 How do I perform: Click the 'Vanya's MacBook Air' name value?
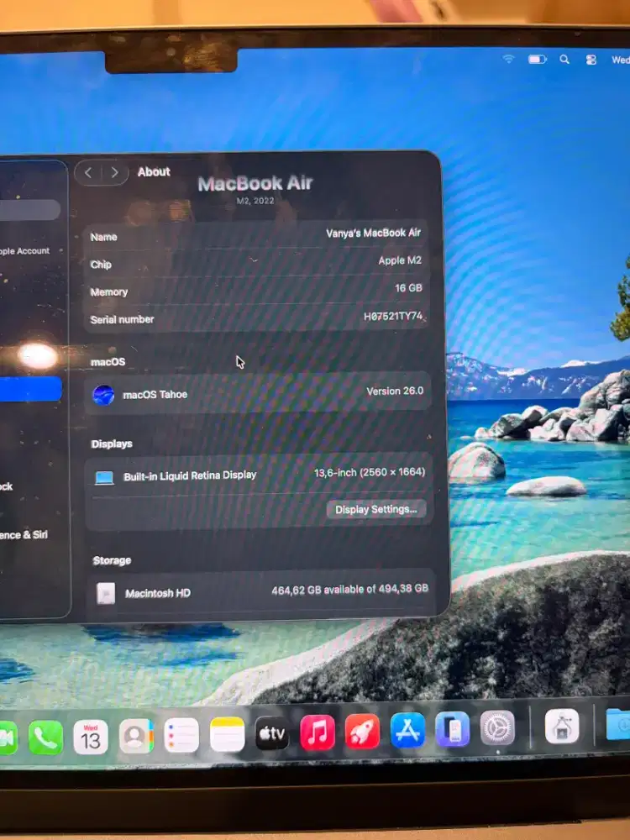(x=374, y=233)
